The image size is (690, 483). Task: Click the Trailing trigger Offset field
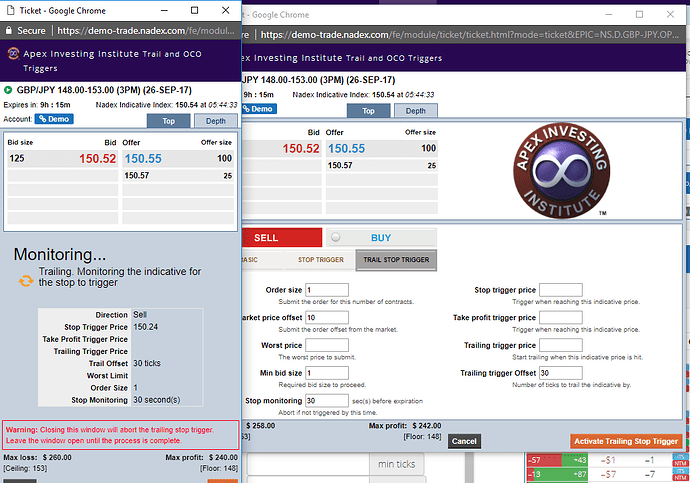561,373
